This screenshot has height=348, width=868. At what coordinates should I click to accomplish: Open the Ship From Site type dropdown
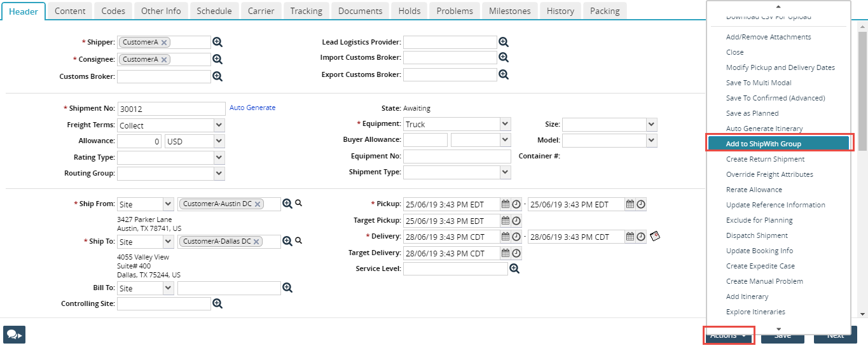168,204
